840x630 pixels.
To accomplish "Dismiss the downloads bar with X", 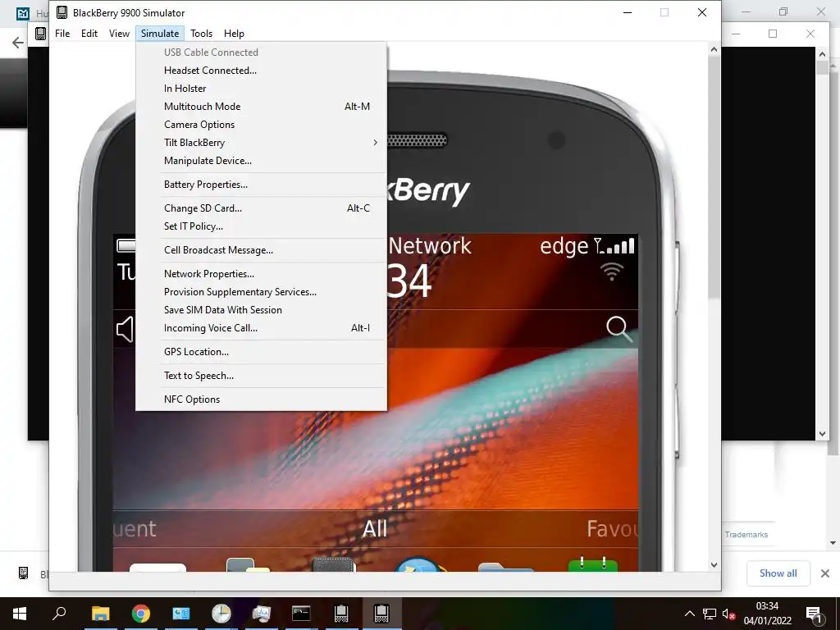I will (825, 573).
